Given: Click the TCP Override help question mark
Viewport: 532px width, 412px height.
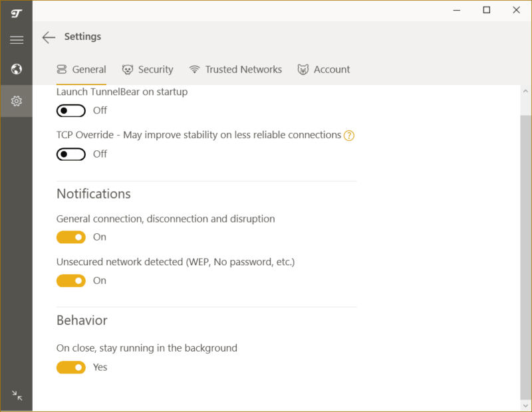Looking at the screenshot, I should coord(348,136).
